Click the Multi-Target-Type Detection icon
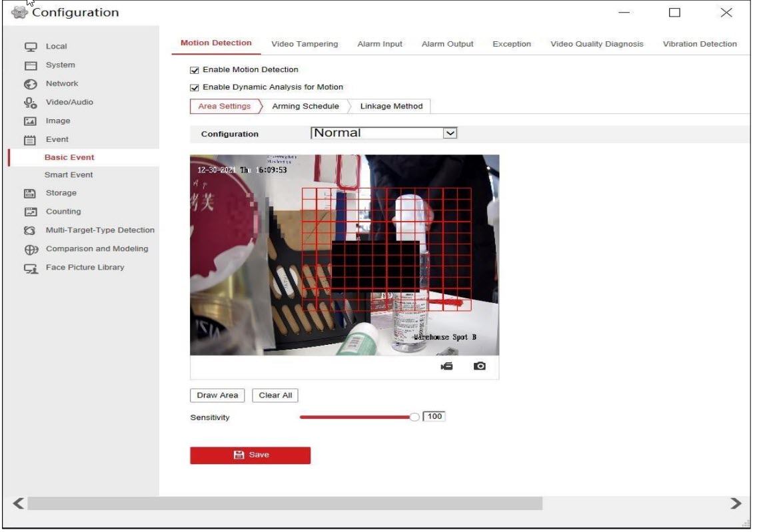 30,230
